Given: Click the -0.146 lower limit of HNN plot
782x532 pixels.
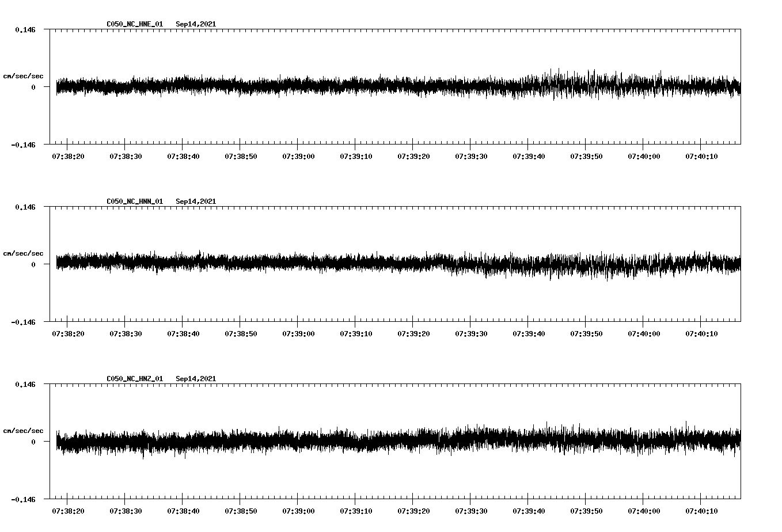Looking at the screenshot, I should pyautogui.click(x=24, y=322).
